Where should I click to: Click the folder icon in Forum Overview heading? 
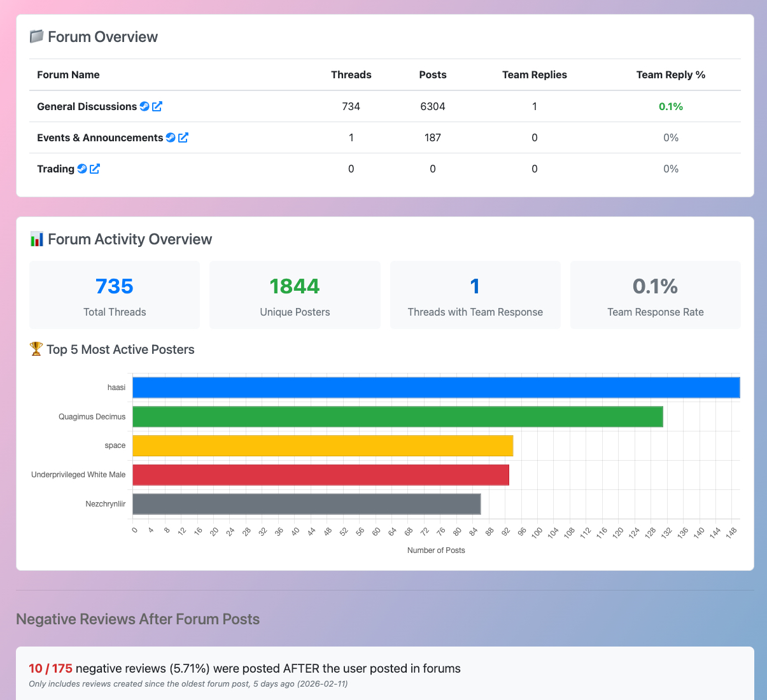click(36, 37)
